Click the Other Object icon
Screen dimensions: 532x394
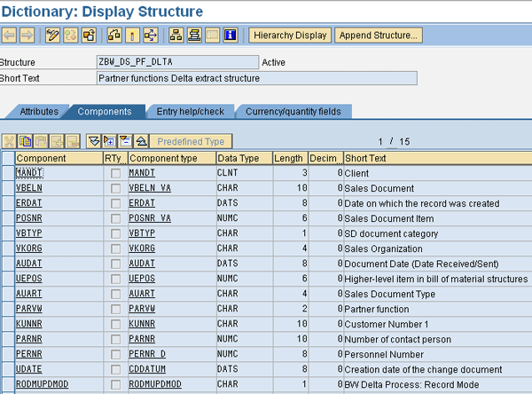coord(89,35)
